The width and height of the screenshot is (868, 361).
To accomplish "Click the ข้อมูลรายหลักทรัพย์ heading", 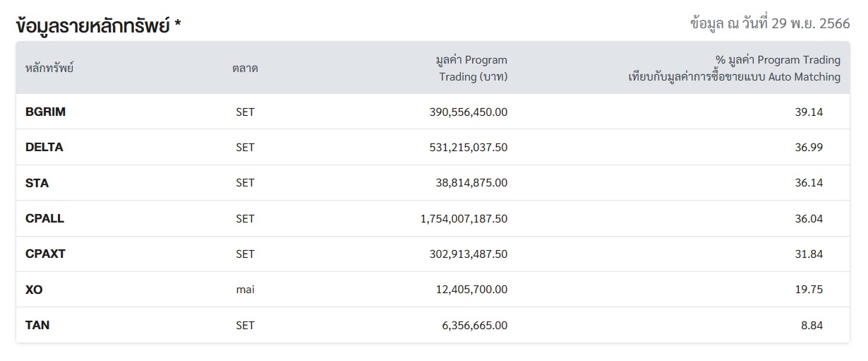I will [x=98, y=26].
